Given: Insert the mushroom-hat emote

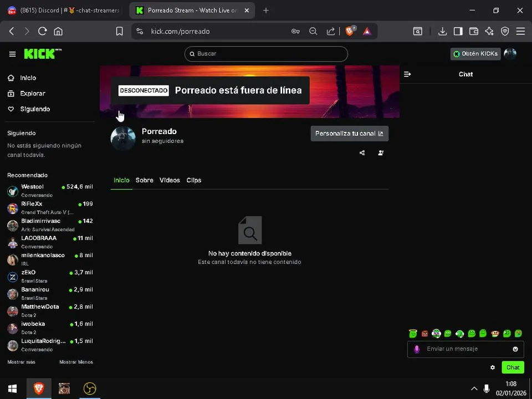Looking at the screenshot, I should pyautogui.click(x=495, y=334).
